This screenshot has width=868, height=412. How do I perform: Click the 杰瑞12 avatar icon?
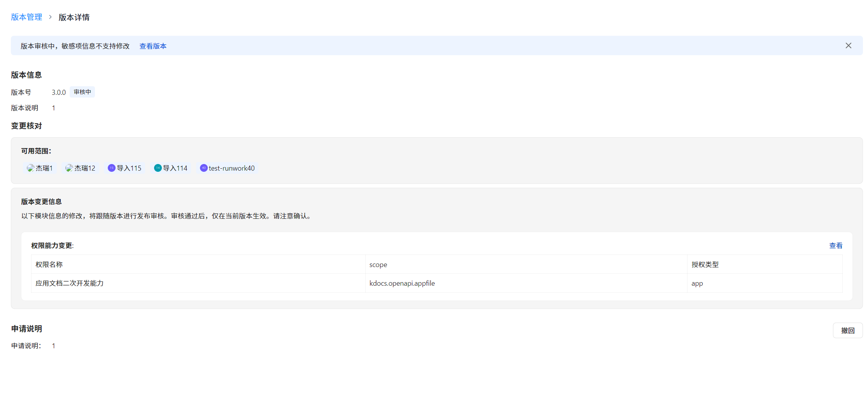[69, 168]
